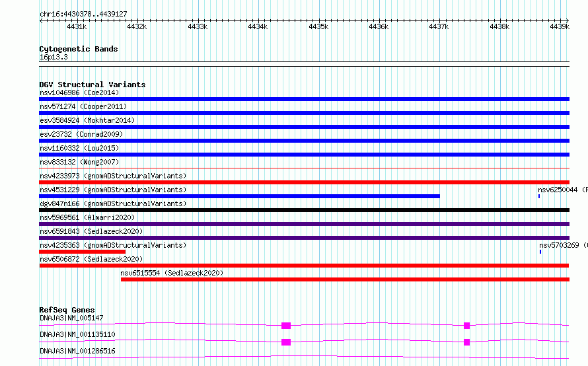
Task: Select the tiny blue mark under nsv5703269
Action: point(540,252)
